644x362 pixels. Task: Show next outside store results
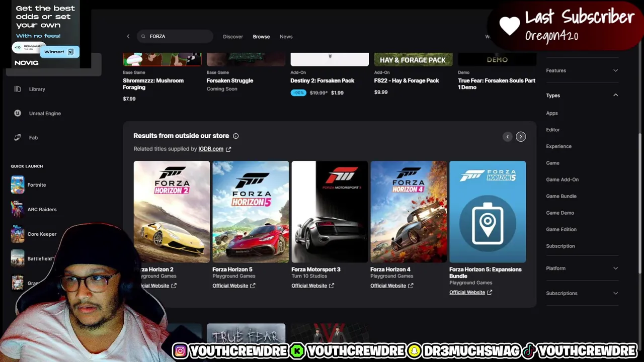coord(521,137)
